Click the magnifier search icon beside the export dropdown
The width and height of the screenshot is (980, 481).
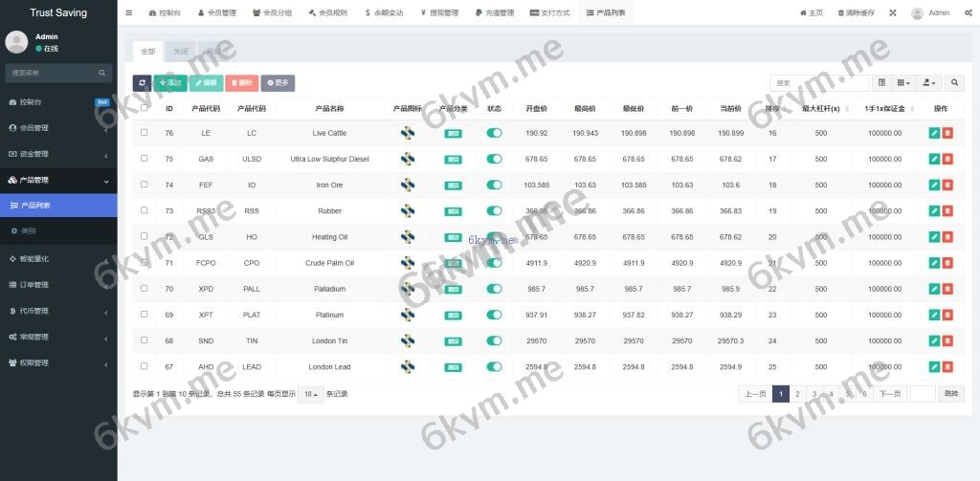954,83
